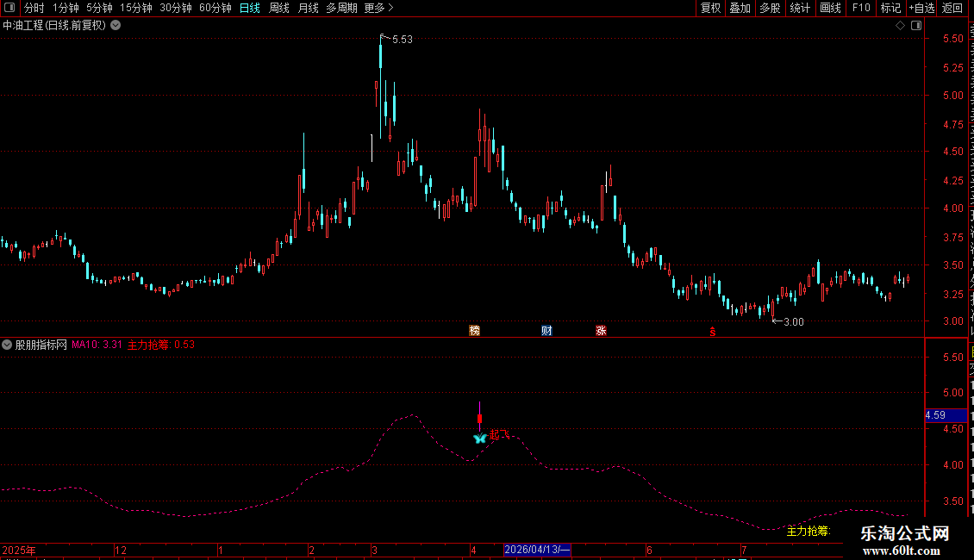Click the panel toggle icon at far top-left
974x560 pixels.
click(x=9, y=8)
